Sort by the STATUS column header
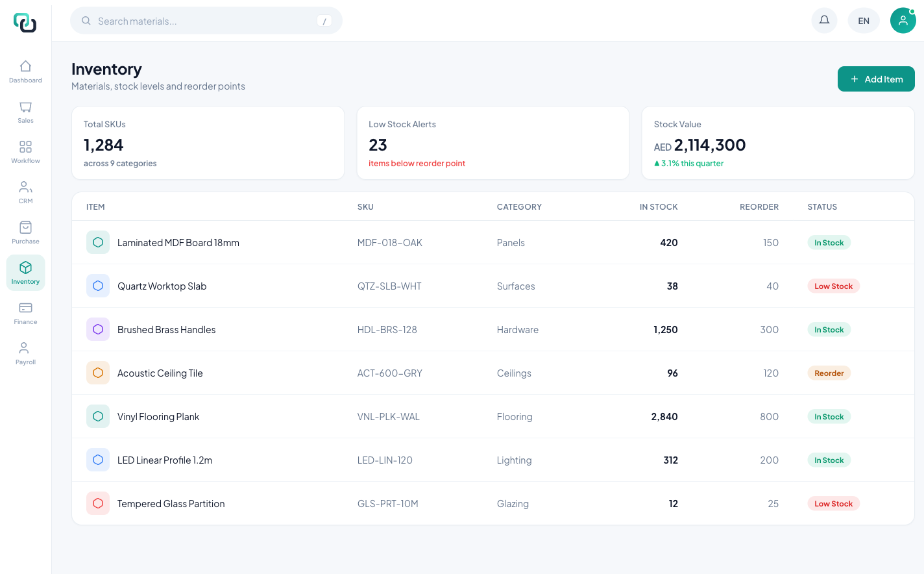 [822, 207]
